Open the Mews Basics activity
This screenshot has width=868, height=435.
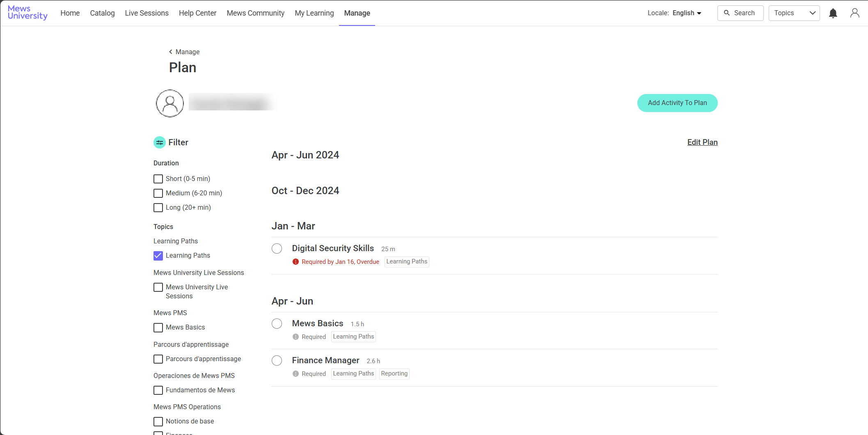coord(318,323)
